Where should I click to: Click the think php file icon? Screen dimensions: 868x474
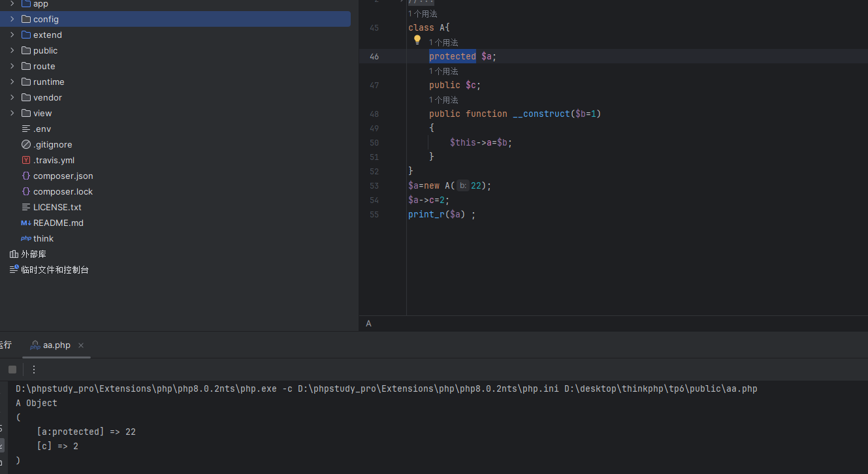pyautogui.click(x=26, y=238)
